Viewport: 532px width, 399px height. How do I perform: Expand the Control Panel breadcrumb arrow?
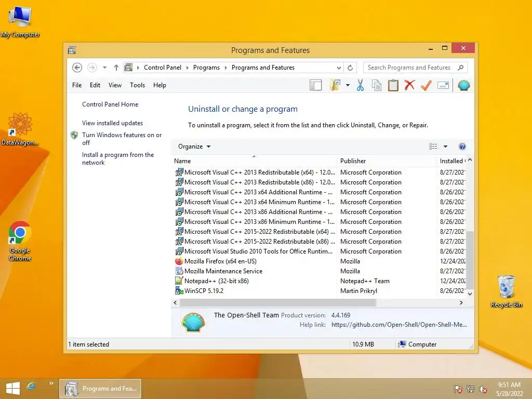tap(187, 68)
